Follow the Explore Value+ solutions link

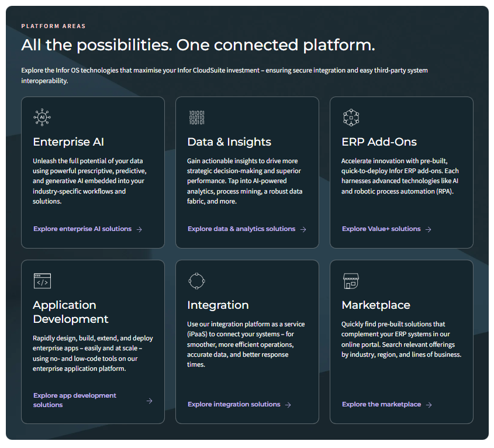click(x=381, y=229)
